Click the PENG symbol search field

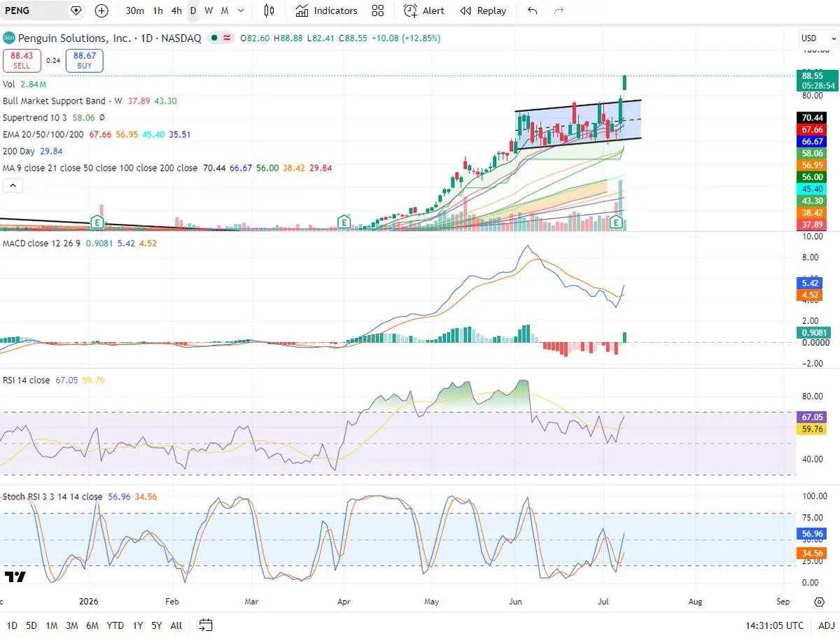coord(34,10)
